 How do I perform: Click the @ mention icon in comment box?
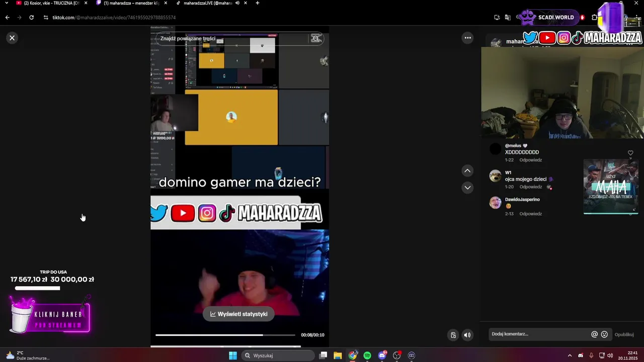pyautogui.click(x=594, y=334)
